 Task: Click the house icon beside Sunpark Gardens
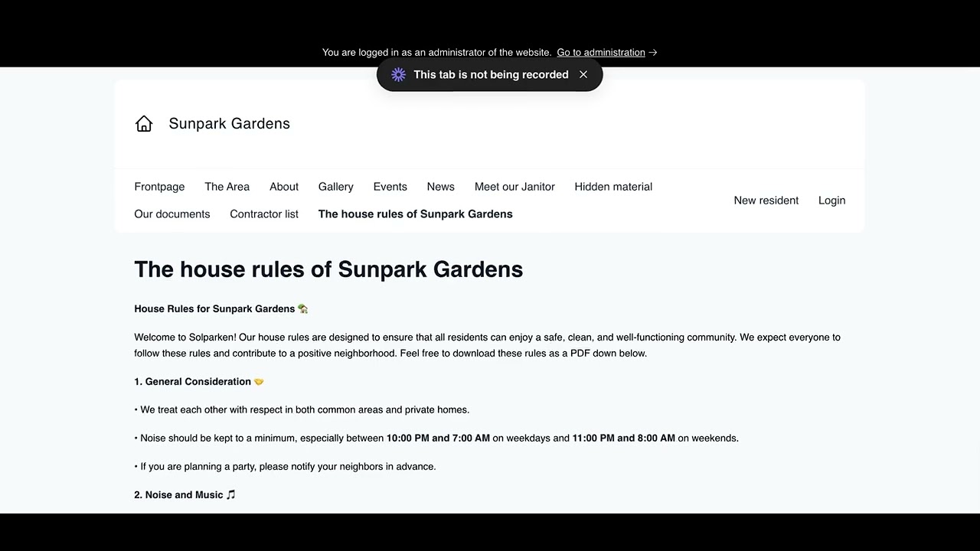pos(144,124)
